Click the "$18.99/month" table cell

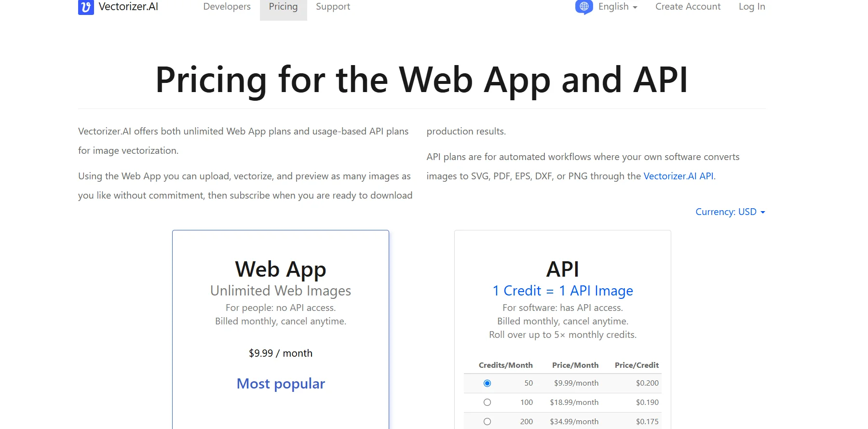click(x=574, y=402)
